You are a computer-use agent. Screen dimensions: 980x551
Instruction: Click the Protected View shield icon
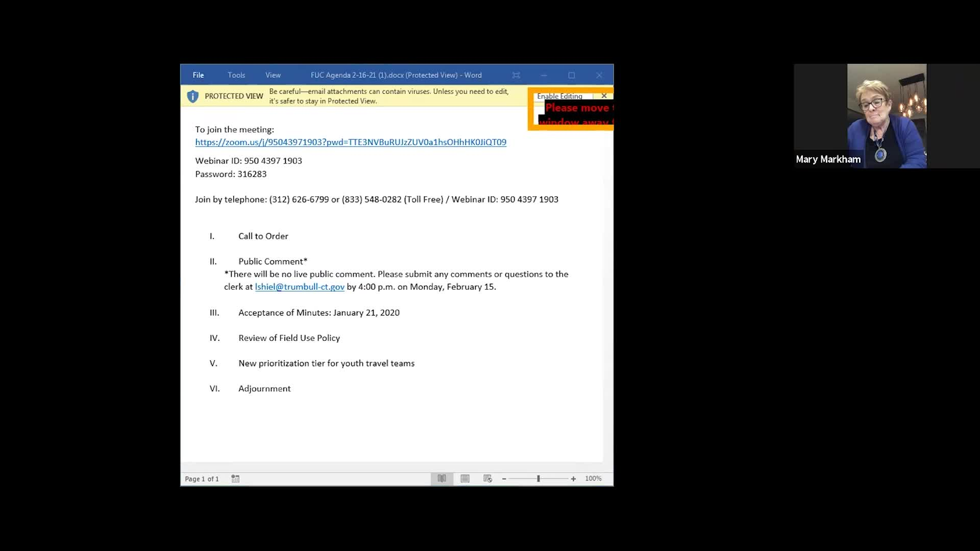192,96
